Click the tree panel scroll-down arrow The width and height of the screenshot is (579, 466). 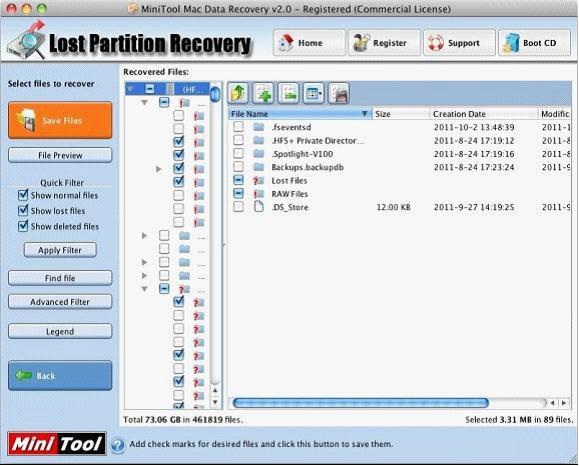click(x=215, y=402)
